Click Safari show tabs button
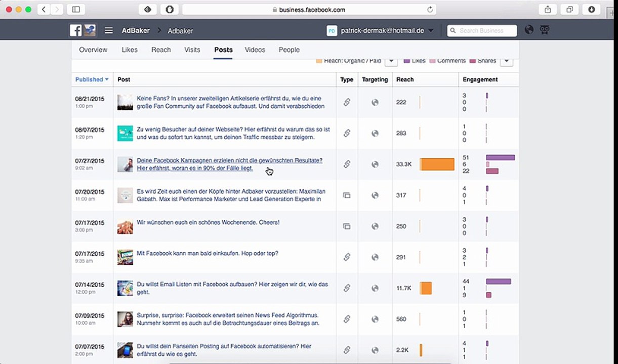This screenshot has height=364, width=618. pyautogui.click(x=569, y=9)
